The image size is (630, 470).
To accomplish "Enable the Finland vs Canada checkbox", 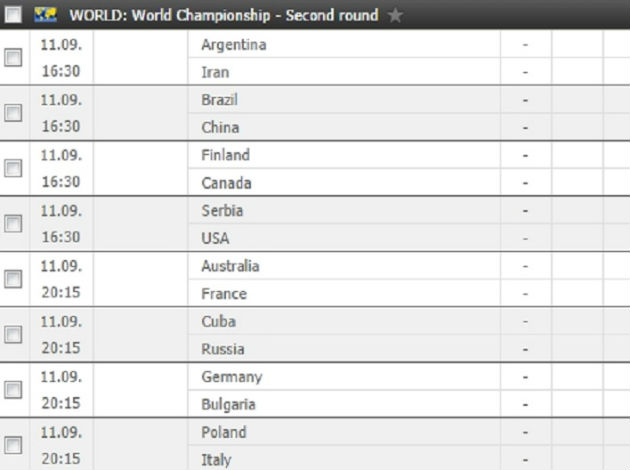I will click(x=13, y=169).
